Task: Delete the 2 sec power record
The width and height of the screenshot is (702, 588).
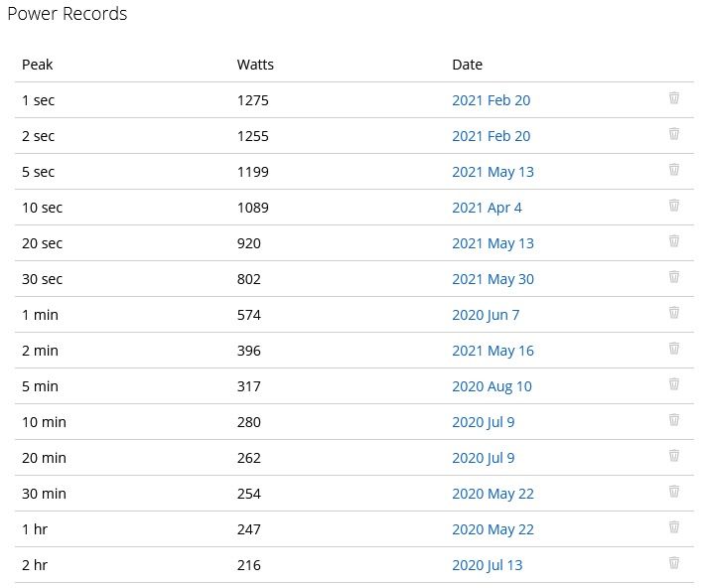Action: [674, 134]
